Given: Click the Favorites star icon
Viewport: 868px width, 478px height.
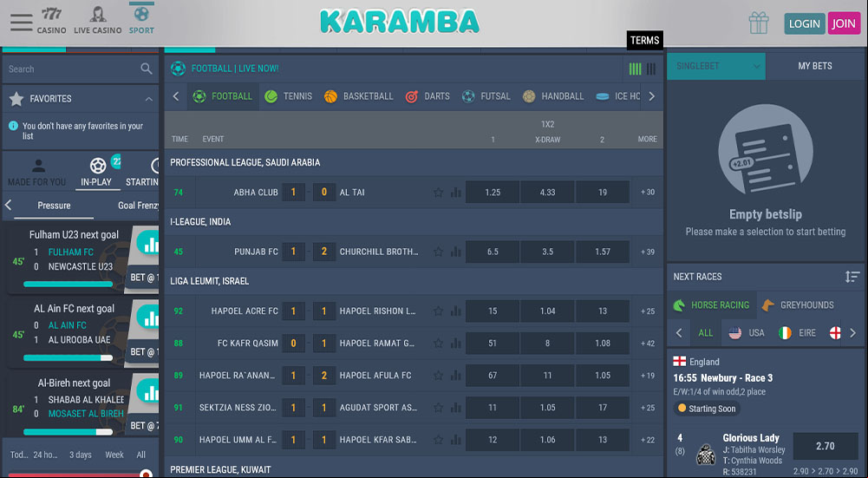Looking at the screenshot, I should [x=16, y=99].
